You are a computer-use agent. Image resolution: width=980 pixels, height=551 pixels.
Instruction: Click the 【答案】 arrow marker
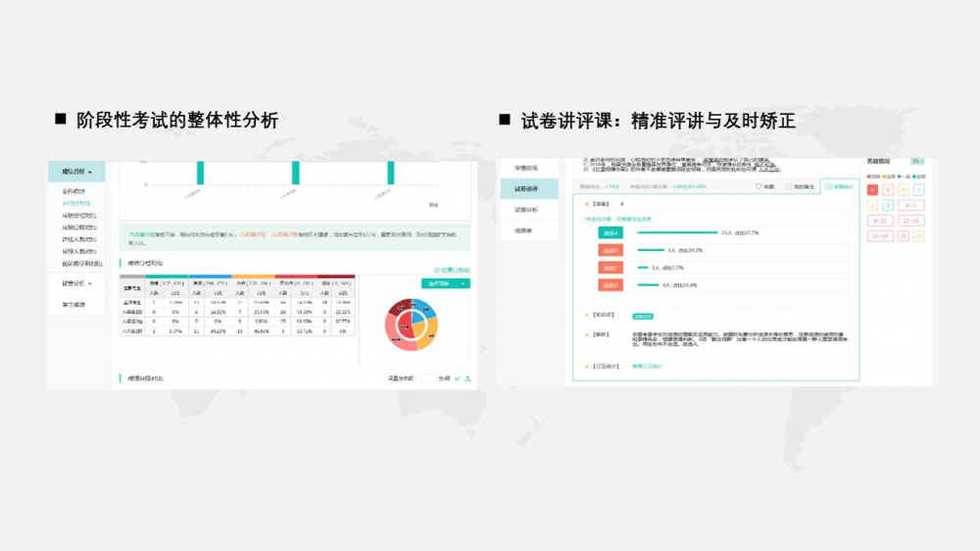(x=586, y=203)
